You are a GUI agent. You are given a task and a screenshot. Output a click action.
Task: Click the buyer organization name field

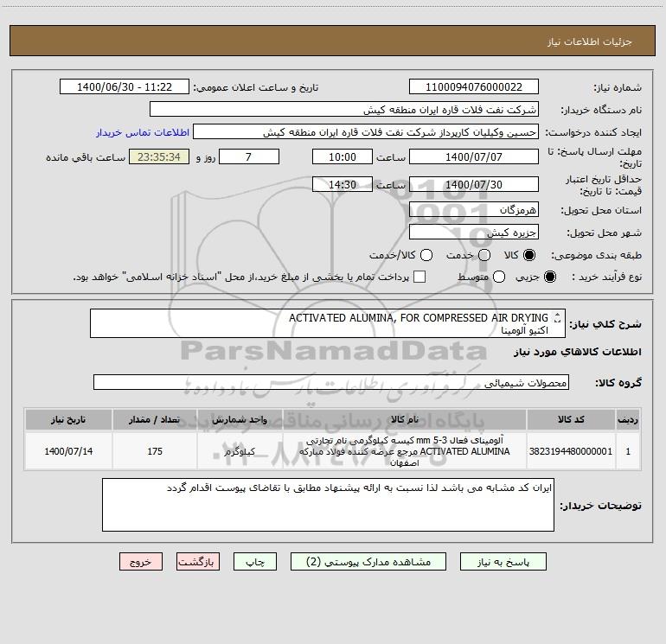344,110
